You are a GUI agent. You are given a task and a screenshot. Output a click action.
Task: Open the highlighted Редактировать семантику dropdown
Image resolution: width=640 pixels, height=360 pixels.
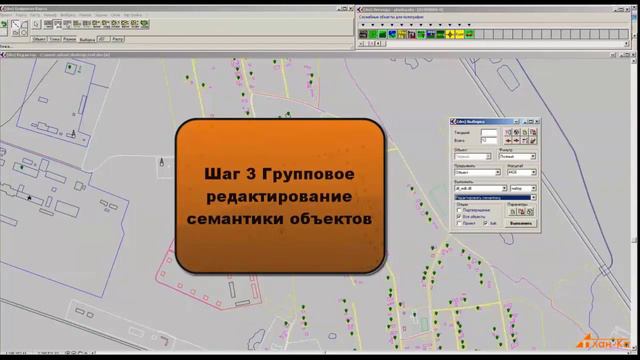click(x=495, y=198)
